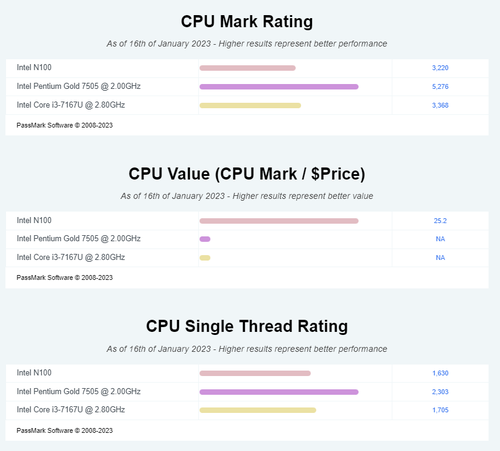
Task: Select Intel Pentium Gold 7505 in CPU Value chart
Action: click(79, 239)
